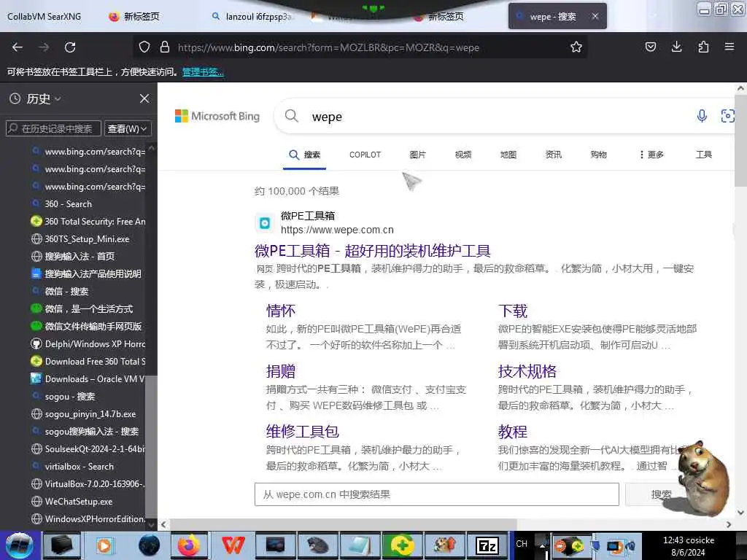747x560 pixels.
Task: Save page to Pocket
Action: [x=650, y=47]
